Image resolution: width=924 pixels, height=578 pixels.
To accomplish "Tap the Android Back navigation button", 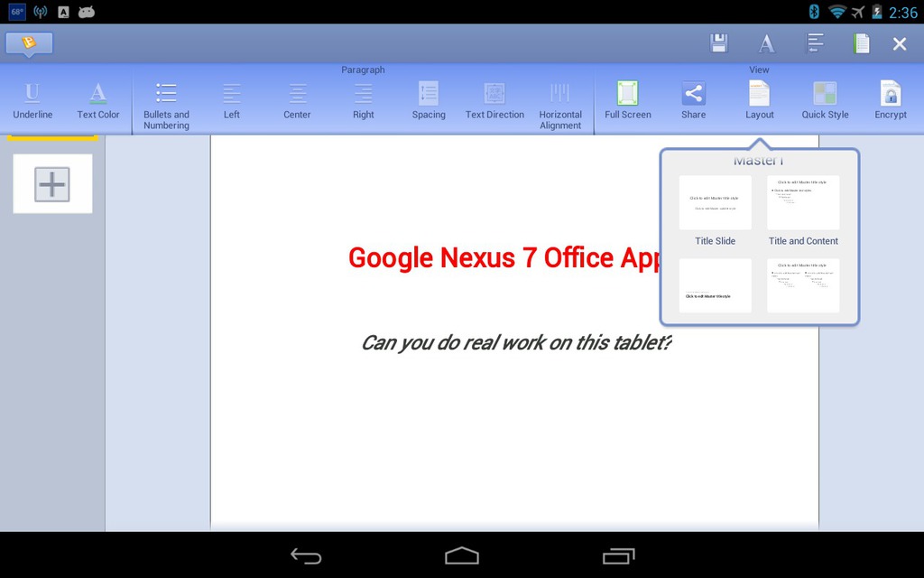I will 306,555.
